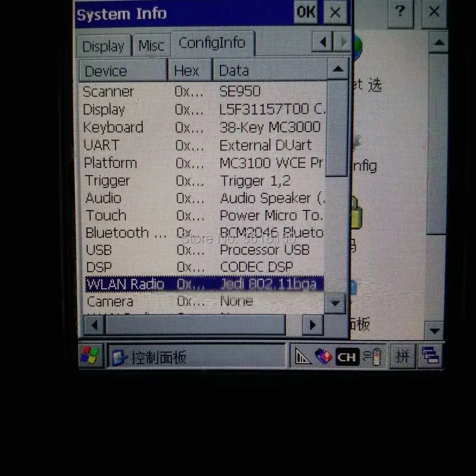The height and width of the screenshot is (476, 476).
Task: Click the list's vertical scrollbar thumb
Action: pyautogui.click(x=337, y=128)
